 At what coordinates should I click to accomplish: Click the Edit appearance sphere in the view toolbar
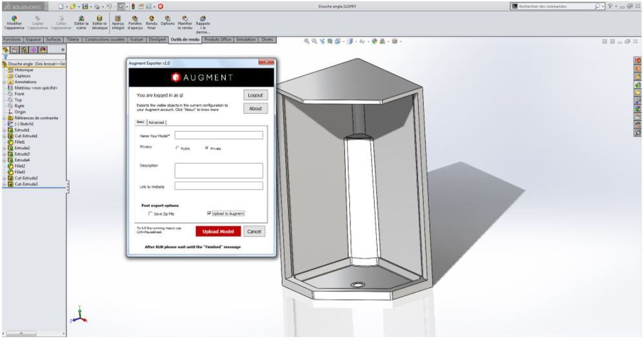[x=374, y=41]
